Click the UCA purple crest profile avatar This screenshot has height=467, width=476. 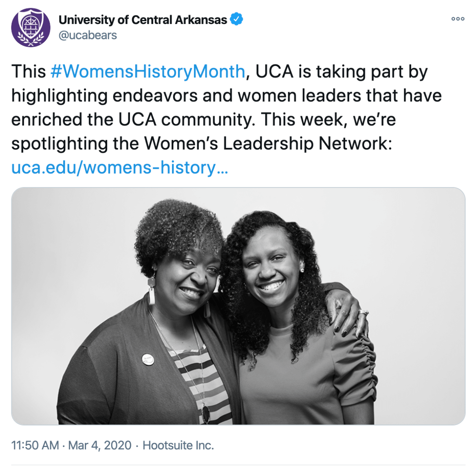[31, 28]
